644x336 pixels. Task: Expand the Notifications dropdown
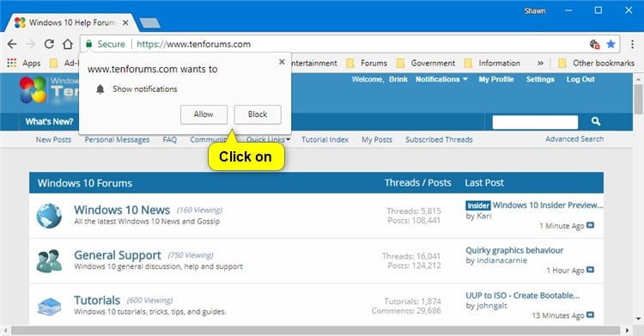click(441, 79)
